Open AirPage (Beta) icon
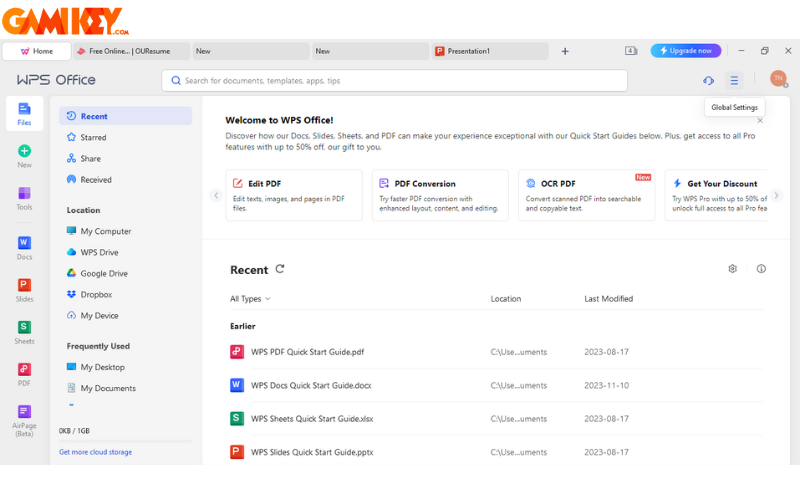The image size is (800, 500). click(24, 412)
